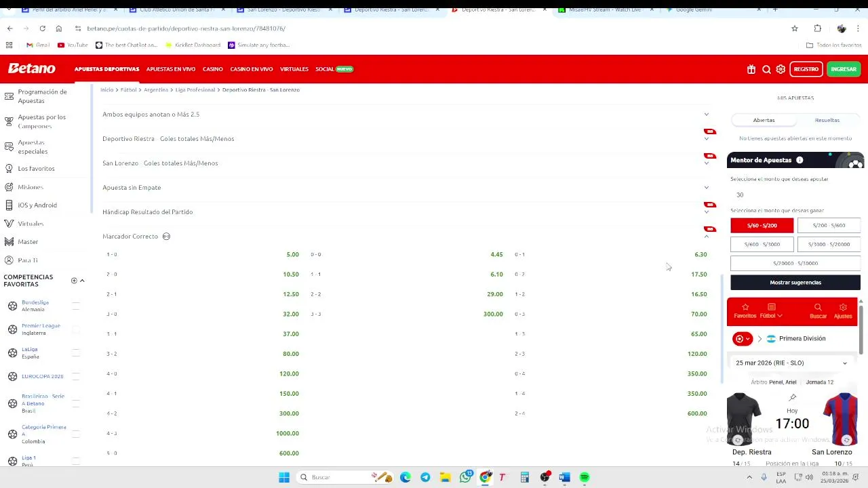
Task: Switch to Abiertas bets tab
Action: point(764,120)
